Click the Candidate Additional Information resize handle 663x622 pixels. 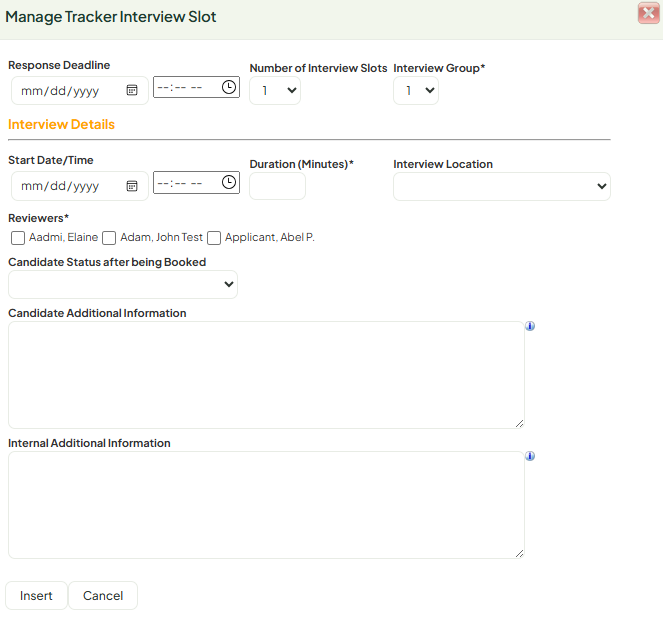pyautogui.click(x=520, y=424)
